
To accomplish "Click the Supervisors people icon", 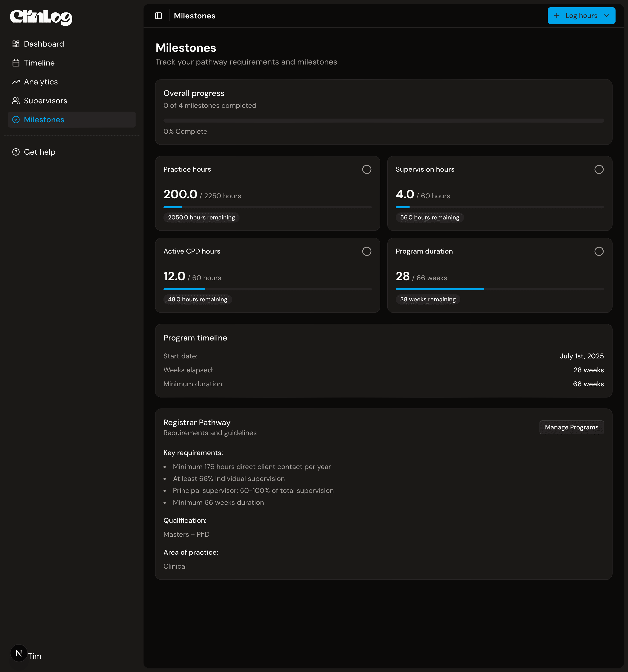I will 16,101.
